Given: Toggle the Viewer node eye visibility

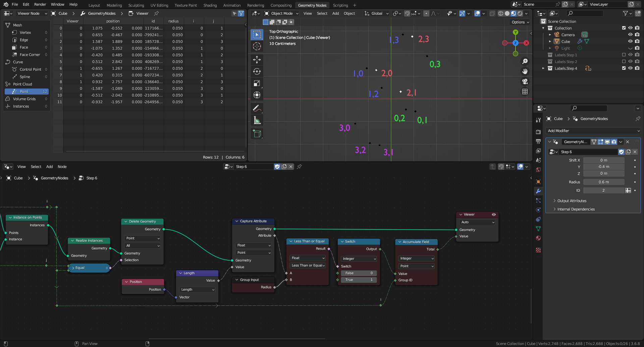Looking at the screenshot, I should [x=494, y=215].
